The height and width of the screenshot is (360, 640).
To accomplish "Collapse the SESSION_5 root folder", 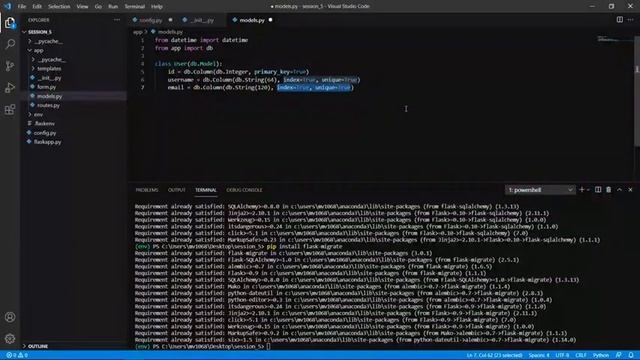I will click(x=40, y=32).
